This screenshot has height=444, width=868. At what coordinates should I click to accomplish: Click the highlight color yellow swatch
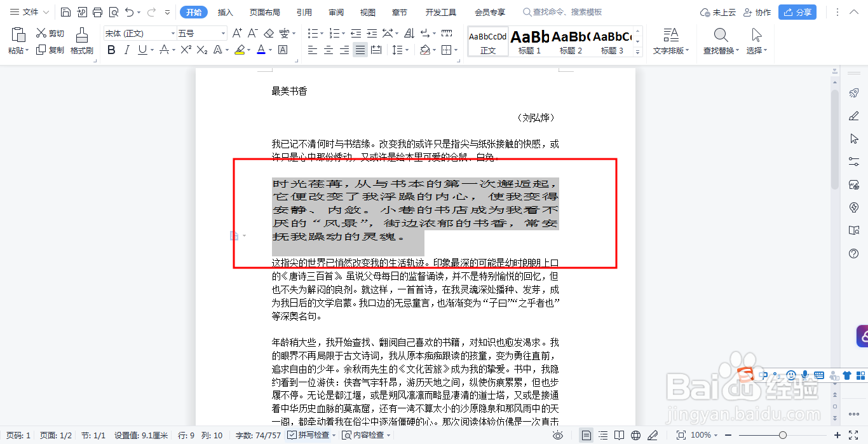pos(239,50)
